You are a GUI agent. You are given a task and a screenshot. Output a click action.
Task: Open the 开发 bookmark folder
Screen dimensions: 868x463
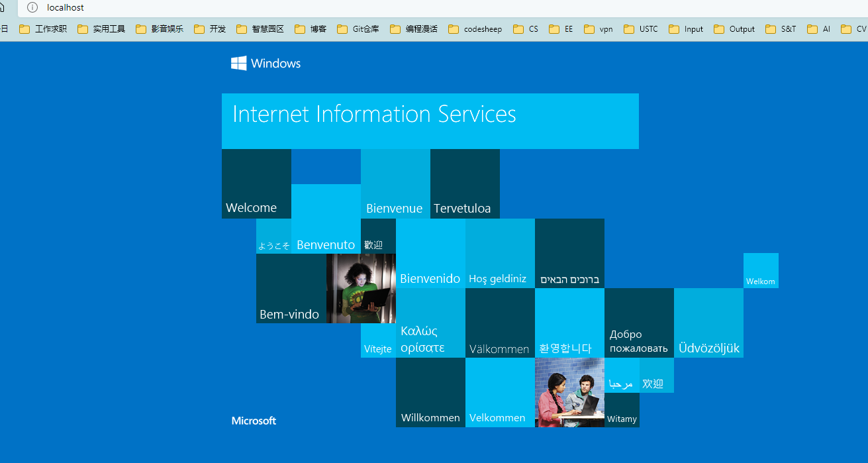(210, 29)
